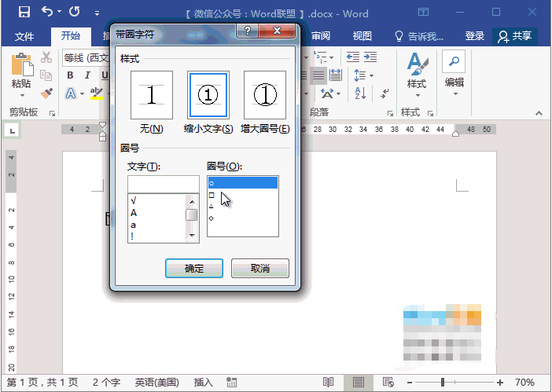Click the font name box 等线
Image resolution: width=552 pixels, height=392 pixels.
click(x=85, y=57)
